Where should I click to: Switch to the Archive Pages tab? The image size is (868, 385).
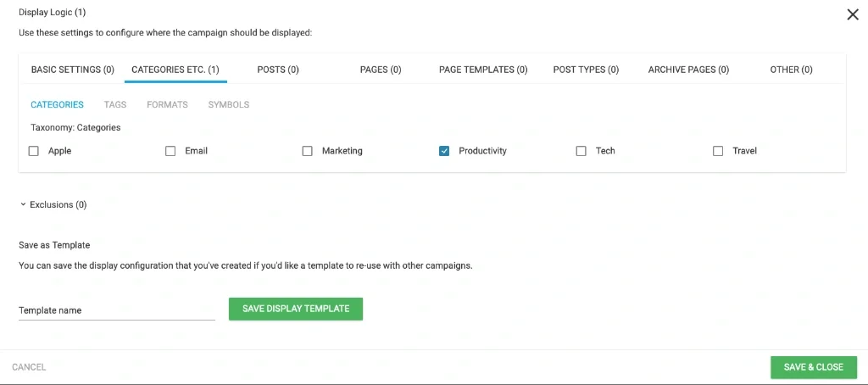pos(688,70)
